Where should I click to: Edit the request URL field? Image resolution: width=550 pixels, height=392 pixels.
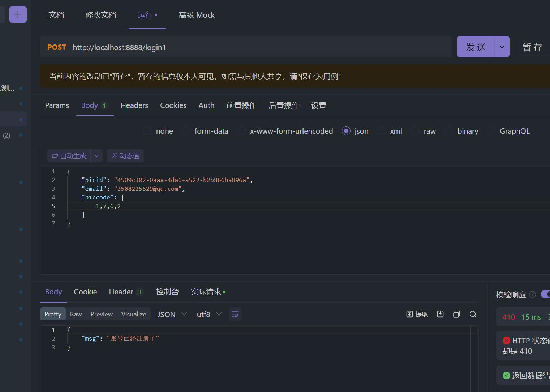[246, 47]
